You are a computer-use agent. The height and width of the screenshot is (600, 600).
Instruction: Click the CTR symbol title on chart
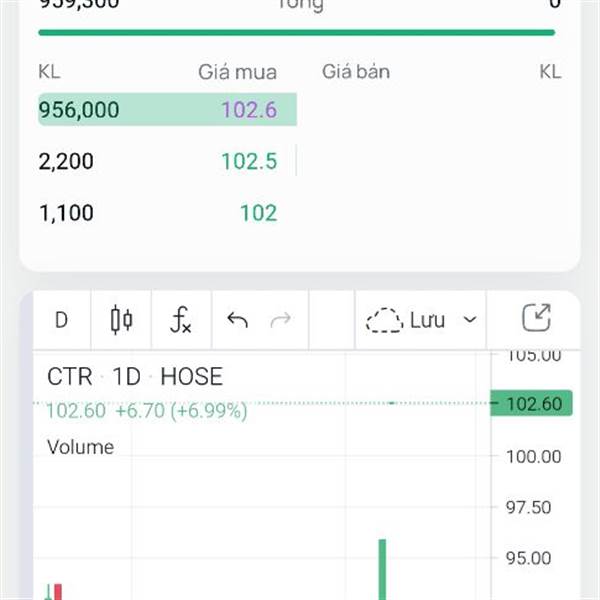pos(69,377)
